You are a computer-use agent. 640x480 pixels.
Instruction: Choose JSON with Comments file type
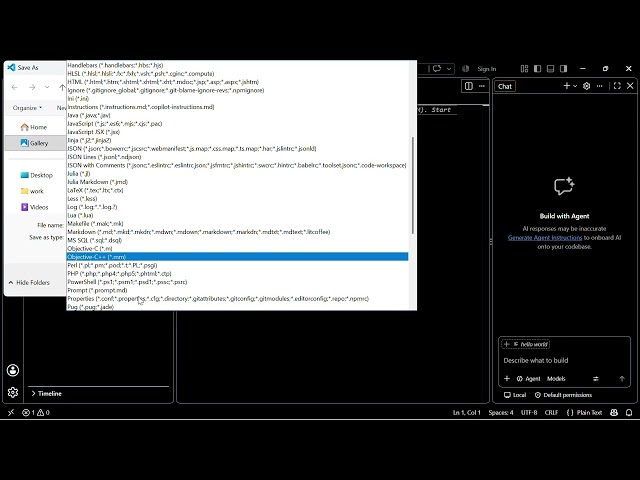pos(238,165)
